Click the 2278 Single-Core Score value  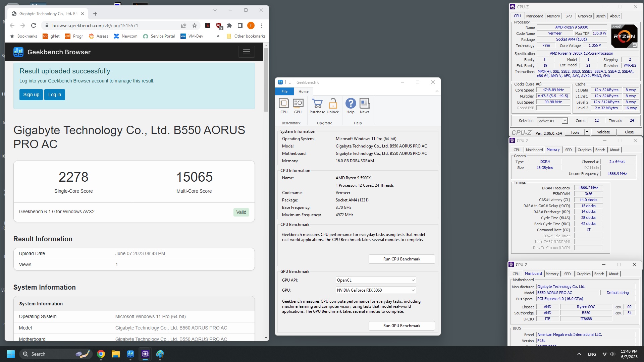tap(73, 177)
